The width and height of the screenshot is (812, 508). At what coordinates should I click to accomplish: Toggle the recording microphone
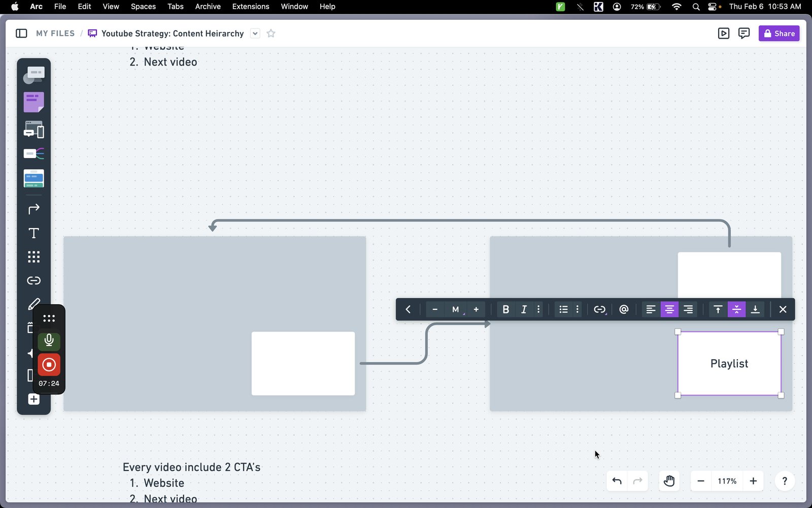(49, 340)
